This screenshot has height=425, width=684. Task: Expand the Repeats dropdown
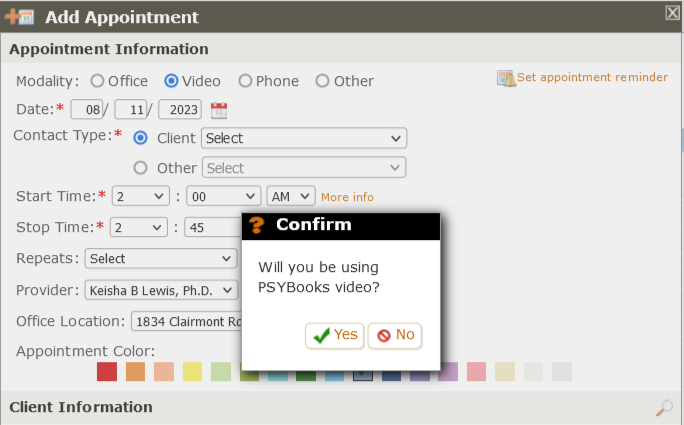[x=161, y=258]
